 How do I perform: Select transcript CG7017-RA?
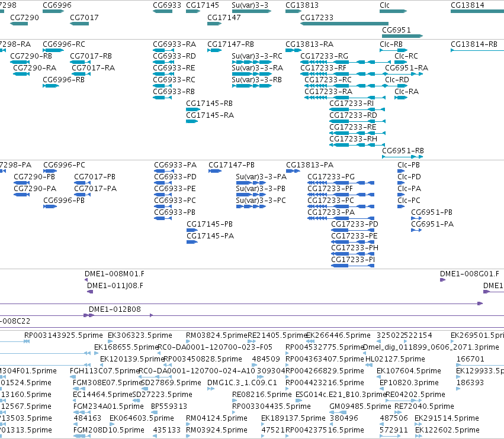point(93,68)
